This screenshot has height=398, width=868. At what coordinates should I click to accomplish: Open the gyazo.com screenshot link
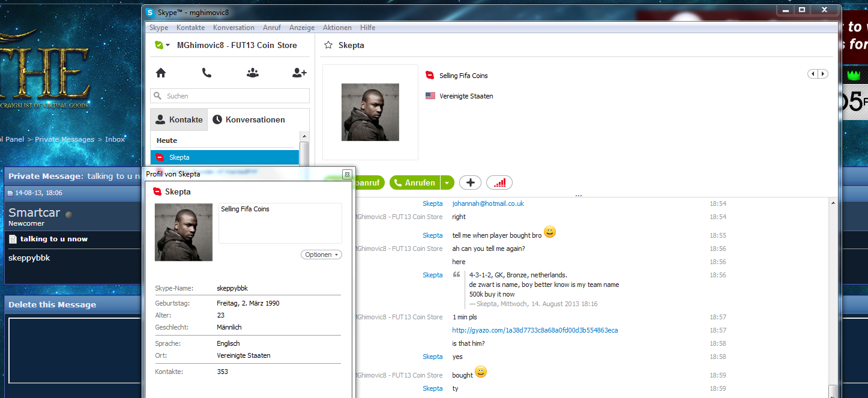[535, 330]
